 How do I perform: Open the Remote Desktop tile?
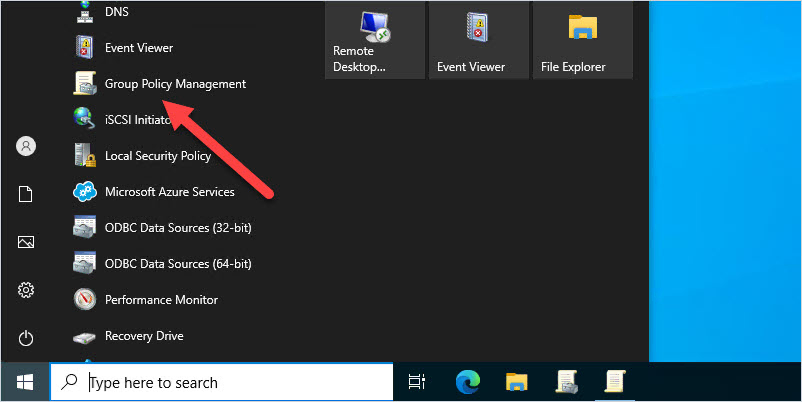tap(375, 40)
